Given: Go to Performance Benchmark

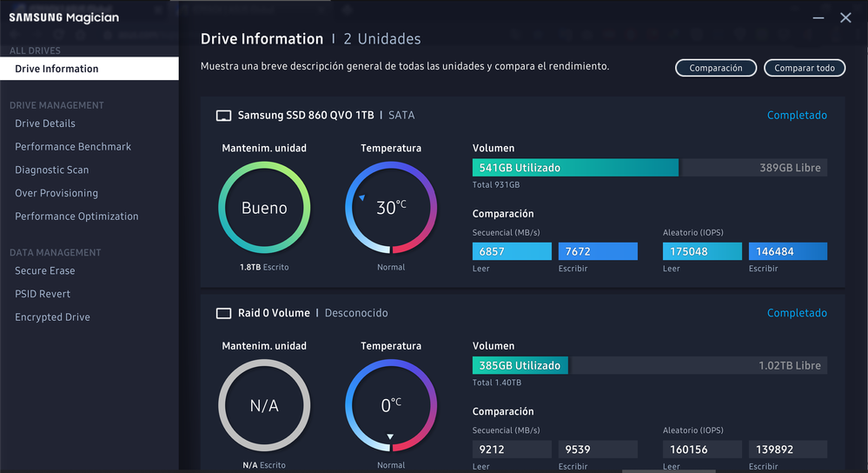Looking at the screenshot, I should (x=73, y=147).
